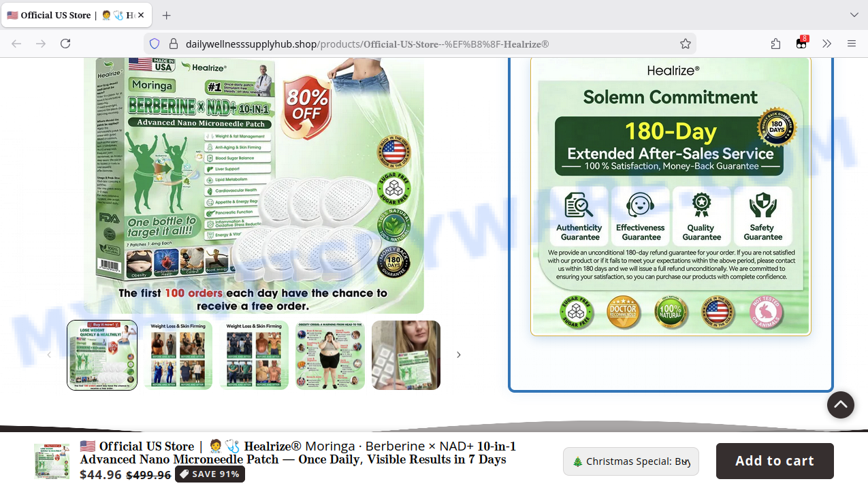Reload the current page

pyautogui.click(x=65, y=44)
